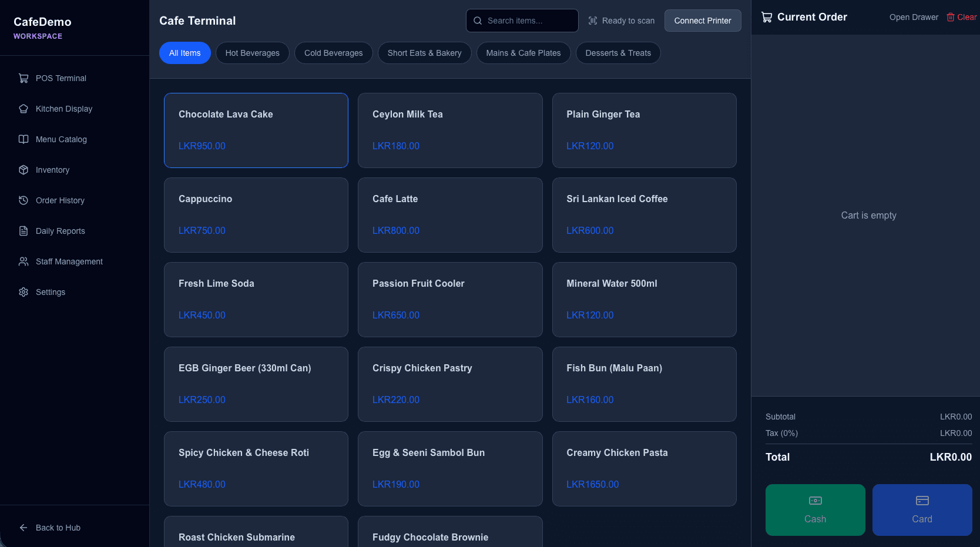This screenshot has height=547, width=980.
Task: Add Creamy Chicken Pasta to order
Action: [x=645, y=469]
